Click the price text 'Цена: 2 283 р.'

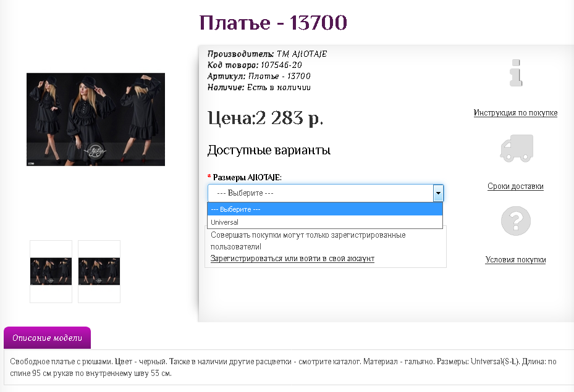tap(265, 118)
